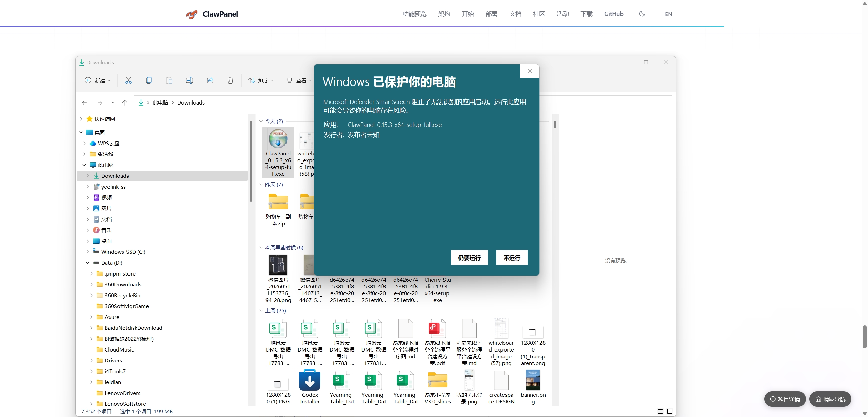Switch website language to EN
868x417 pixels.
[x=668, y=14]
